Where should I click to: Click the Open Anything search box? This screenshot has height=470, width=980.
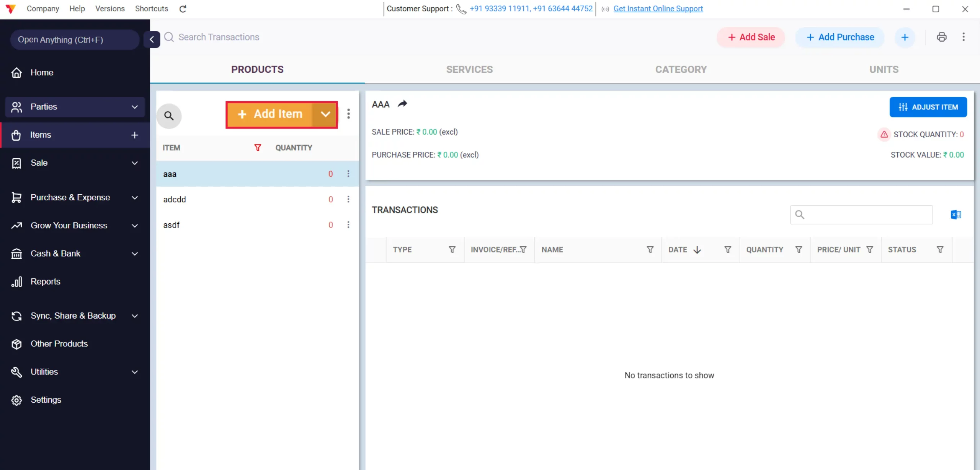tap(75, 40)
